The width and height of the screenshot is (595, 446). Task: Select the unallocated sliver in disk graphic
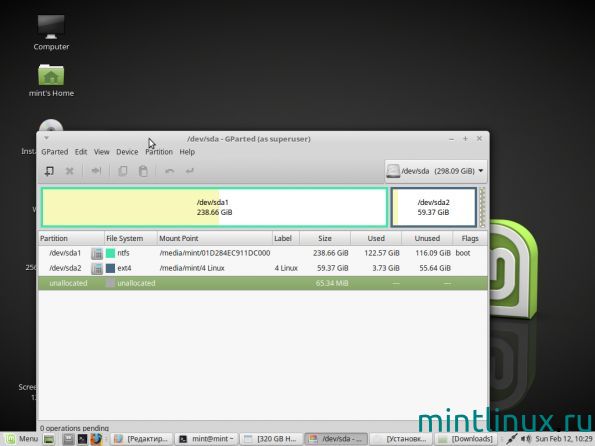click(482, 207)
